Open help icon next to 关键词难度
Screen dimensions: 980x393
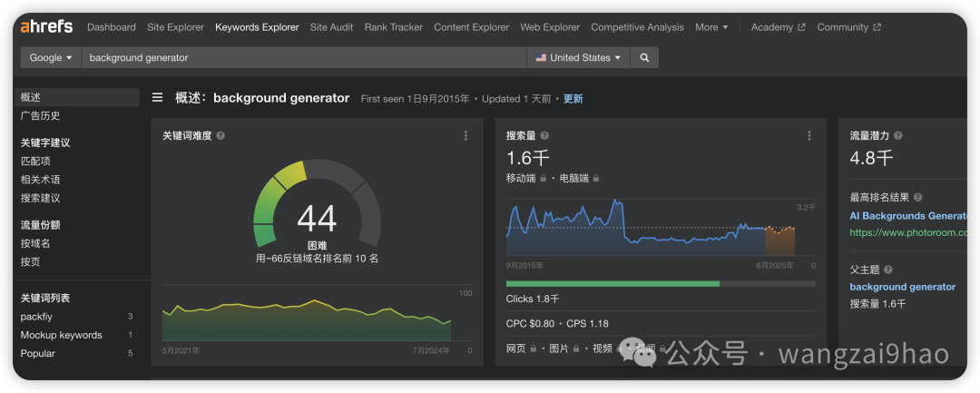220,135
